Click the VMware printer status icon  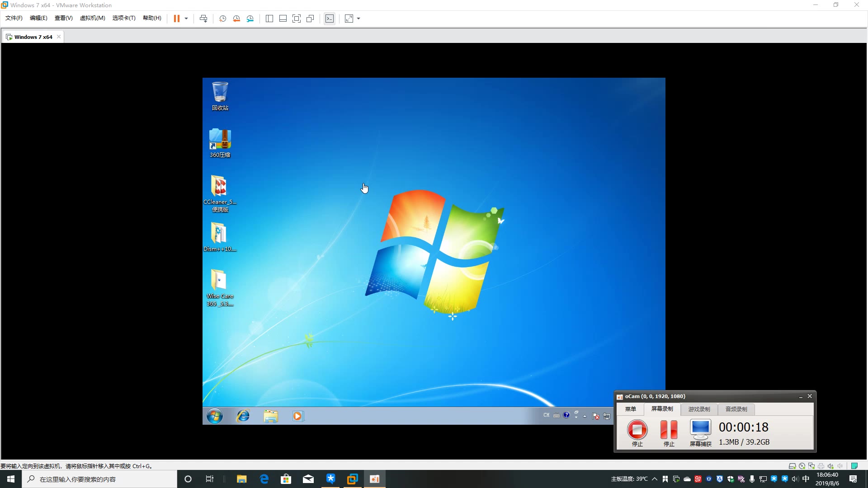coord(821,466)
